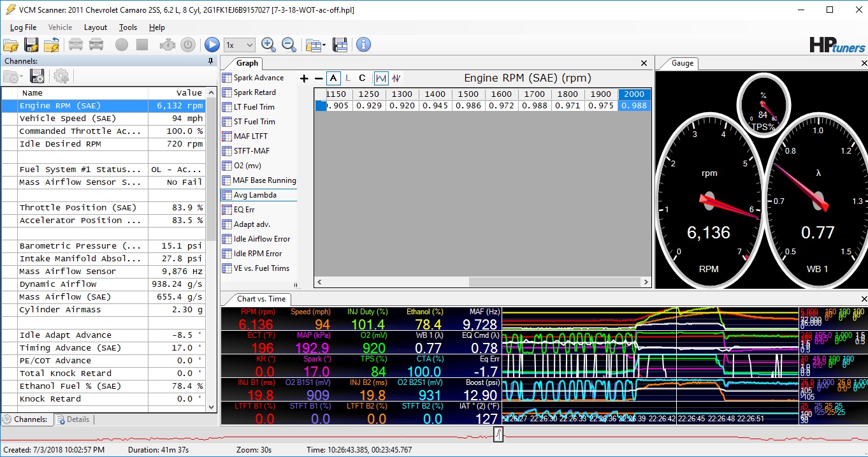Close the Graph panel

click(x=644, y=63)
